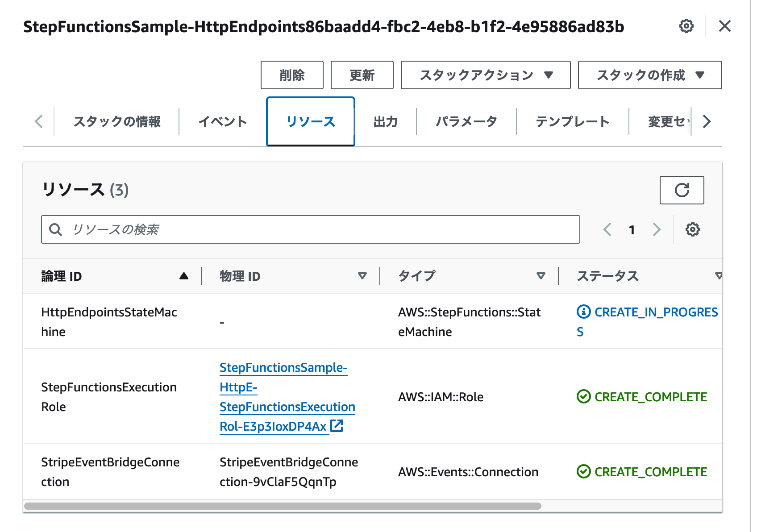This screenshot has height=532, width=757.
Task: Switch to the イベント tab
Action: click(x=223, y=121)
